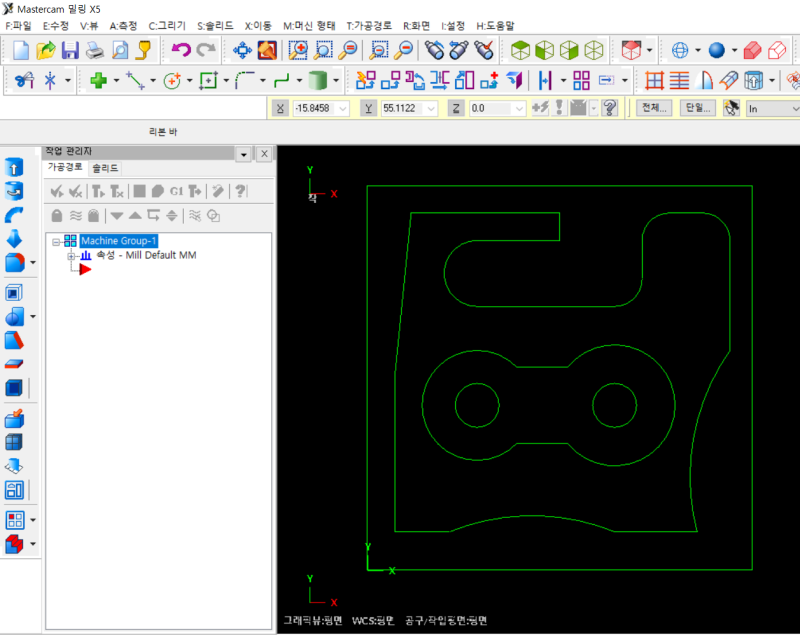The width and height of the screenshot is (800, 635).
Task: Click the 단일... selection button
Action: click(697, 108)
